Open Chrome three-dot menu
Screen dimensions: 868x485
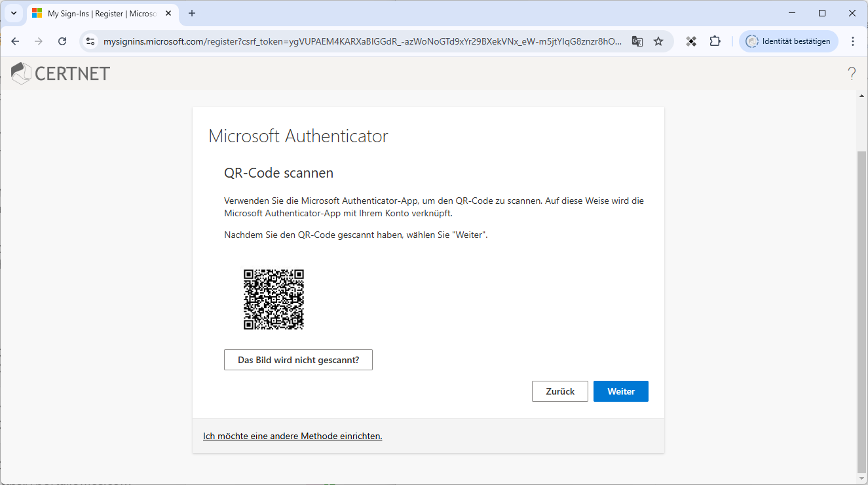coord(853,41)
